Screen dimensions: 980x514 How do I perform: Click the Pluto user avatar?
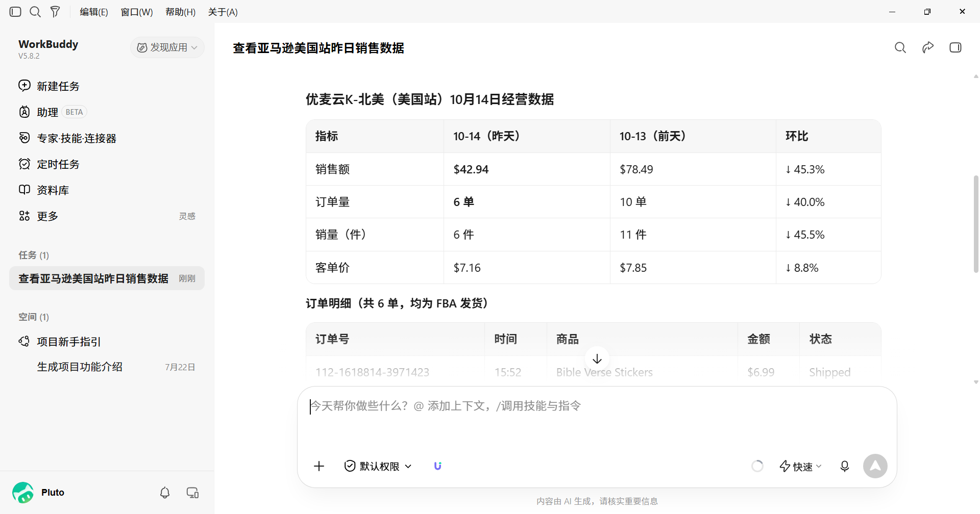point(23,493)
